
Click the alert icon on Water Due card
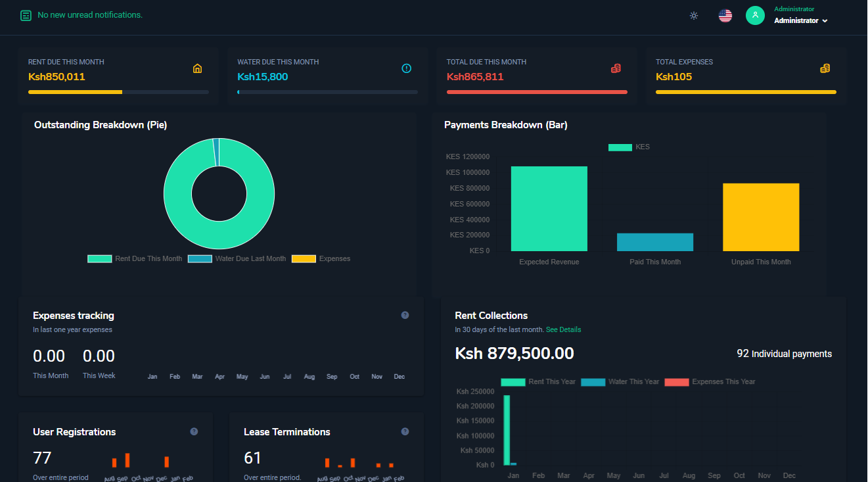point(406,68)
